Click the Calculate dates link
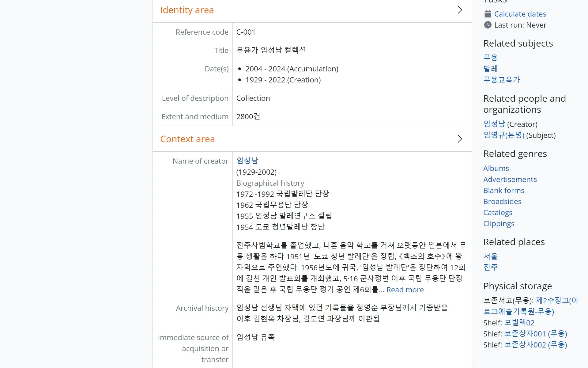Image resolution: width=588 pixels, height=368 pixels. tap(520, 14)
